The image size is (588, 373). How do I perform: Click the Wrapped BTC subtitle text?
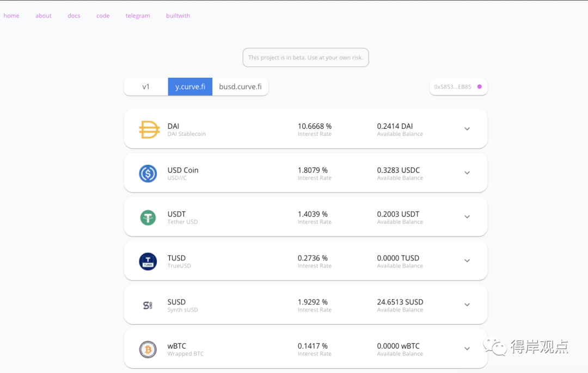pos(186,354)
